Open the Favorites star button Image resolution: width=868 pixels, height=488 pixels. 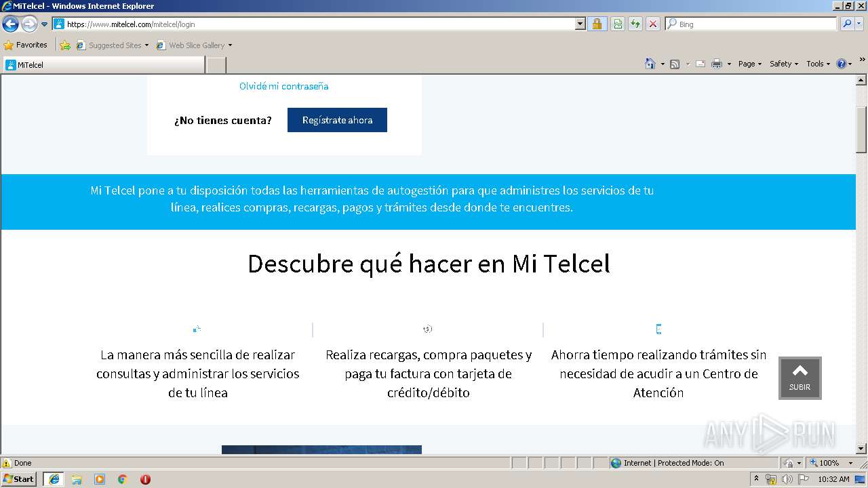(x=26, y=45)
